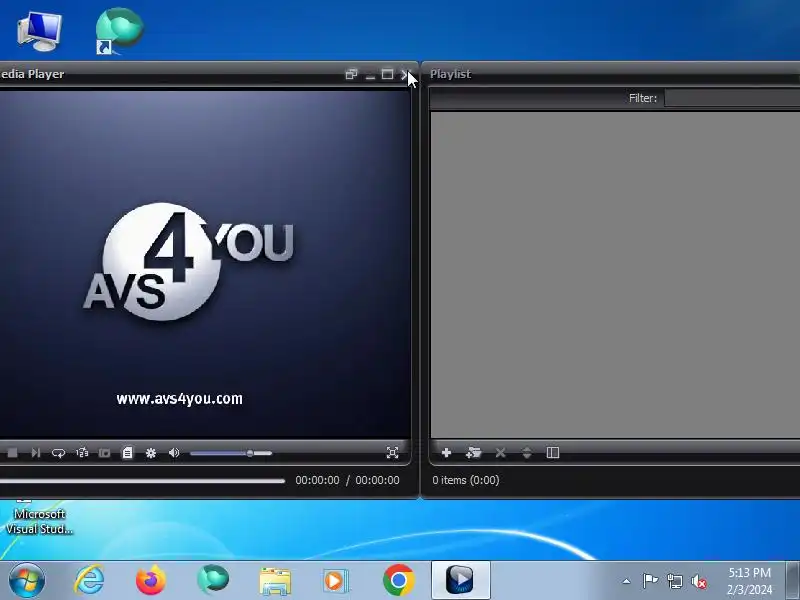Open Windows Explorer folder in taskbar
This screenshot has height=600, width=800.
pyautogui.click(x=275, y=580)
